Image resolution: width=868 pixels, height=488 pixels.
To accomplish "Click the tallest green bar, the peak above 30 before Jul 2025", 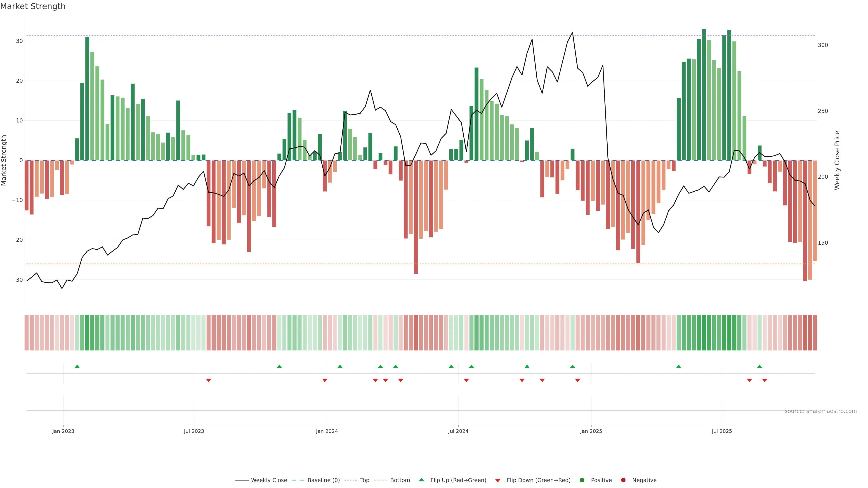I will (704, 94).
